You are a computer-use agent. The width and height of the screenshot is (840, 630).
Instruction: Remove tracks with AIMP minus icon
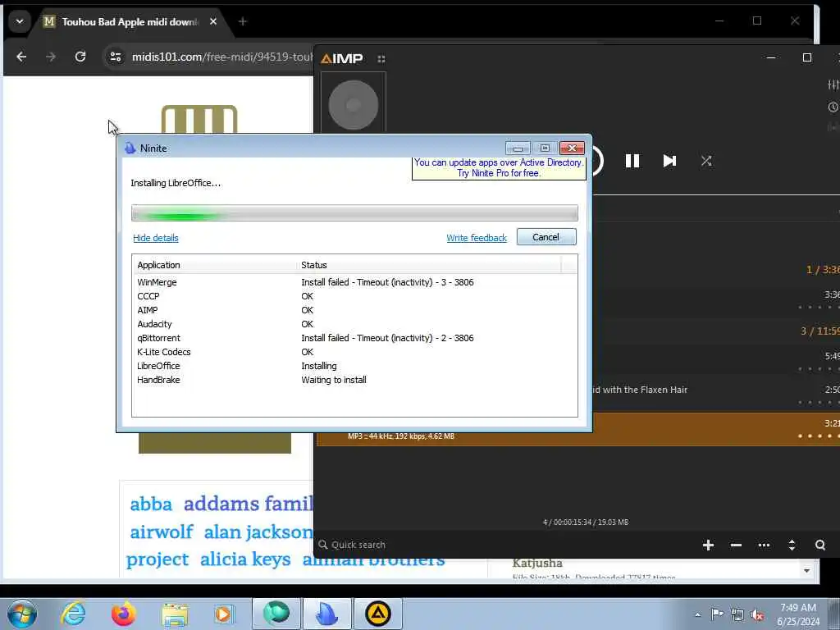coord(736,545)
